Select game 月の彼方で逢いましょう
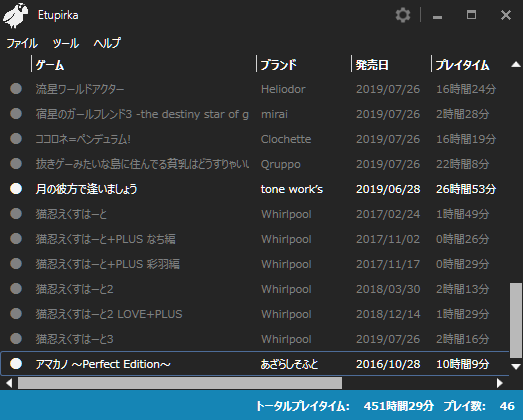 click(x=86, y=189)
